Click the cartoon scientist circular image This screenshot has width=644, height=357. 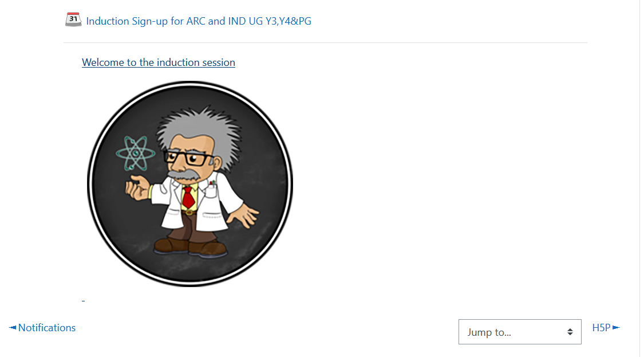(x=189, y=183)
